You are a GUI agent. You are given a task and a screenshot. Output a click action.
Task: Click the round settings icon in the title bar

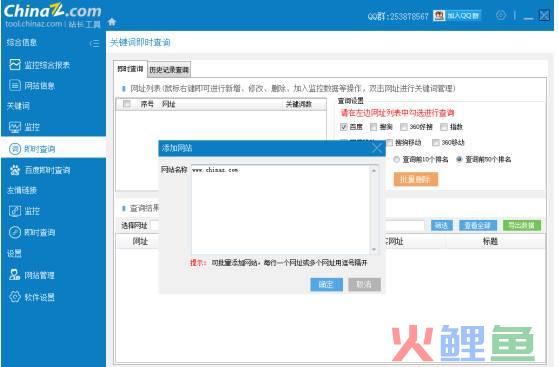501,15
